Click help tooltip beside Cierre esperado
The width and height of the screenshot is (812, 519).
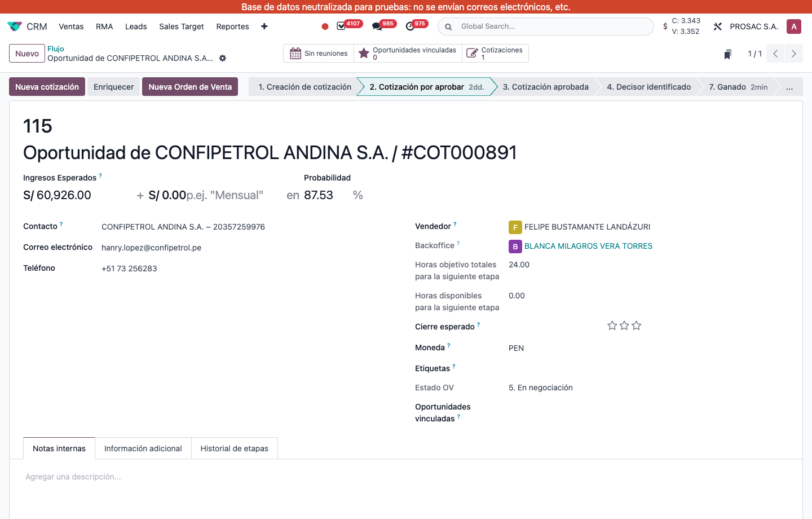tap(479, 324)
